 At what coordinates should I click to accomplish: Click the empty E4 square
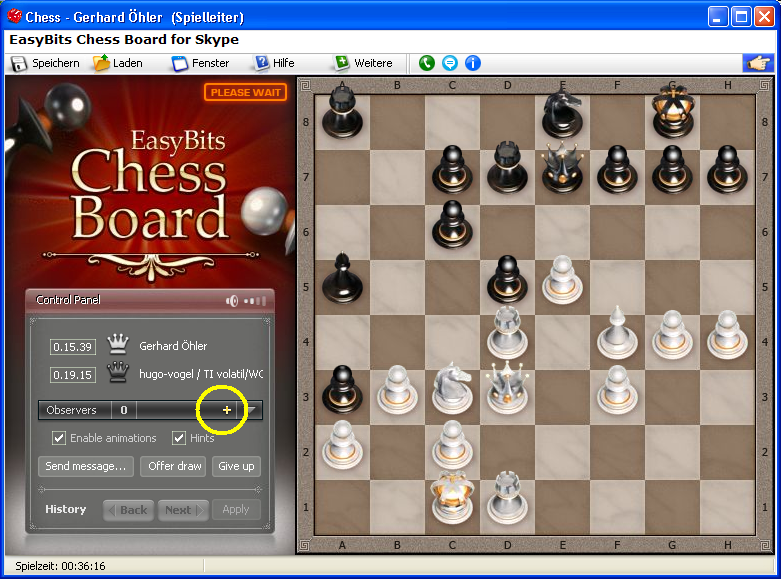point(562,342)
